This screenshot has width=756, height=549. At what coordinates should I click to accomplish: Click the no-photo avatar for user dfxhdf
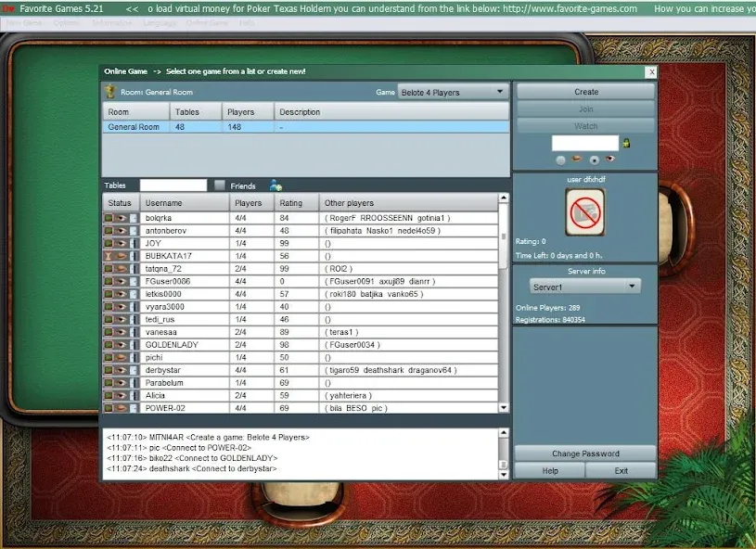pyautogui.click(x=585, y=213)
